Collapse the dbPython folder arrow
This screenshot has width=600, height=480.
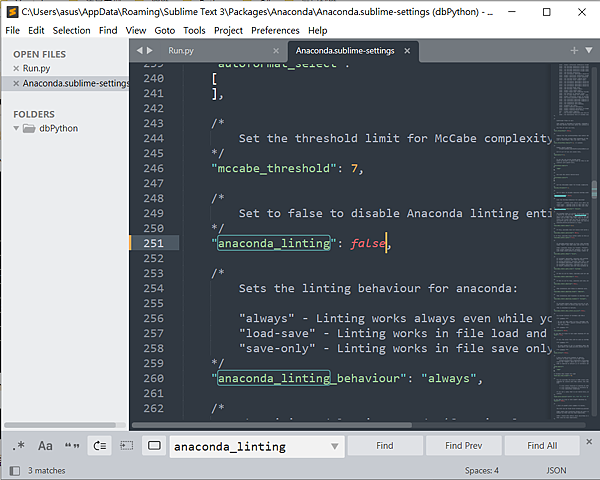(16, 128)
